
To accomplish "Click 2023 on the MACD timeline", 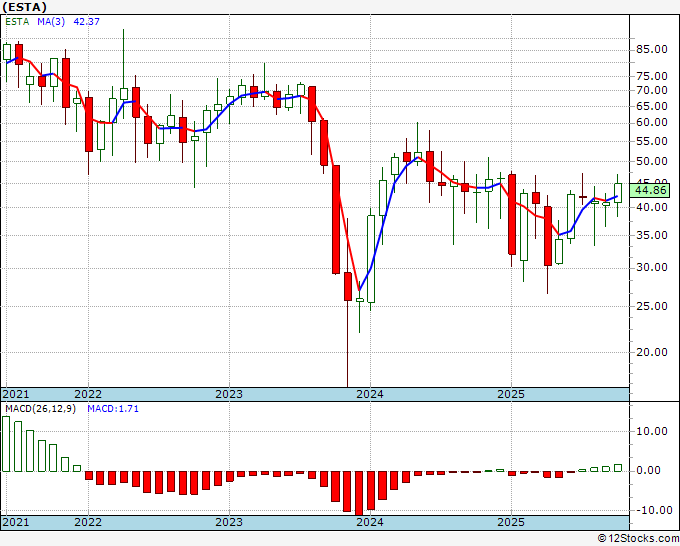I will pos(229,522).
